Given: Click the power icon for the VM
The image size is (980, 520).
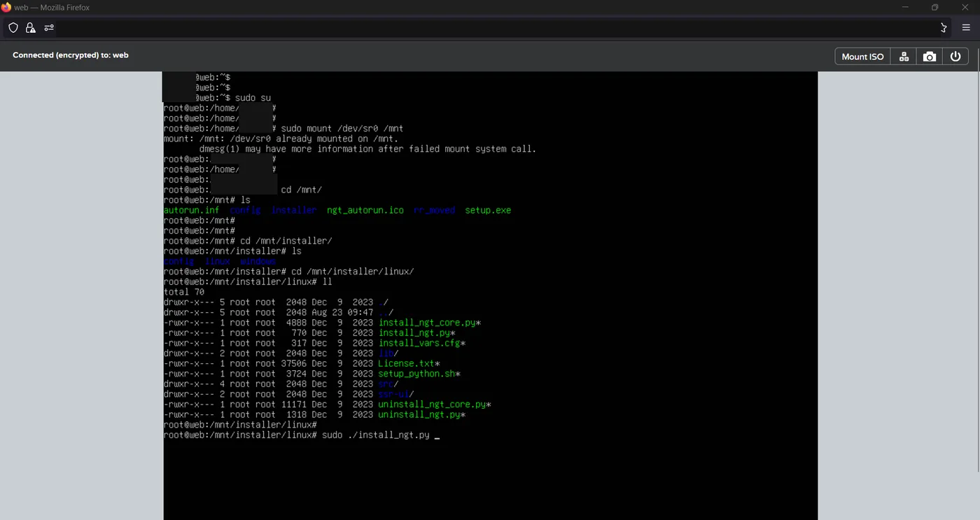Looking at the screenshot, I should 955,57.
